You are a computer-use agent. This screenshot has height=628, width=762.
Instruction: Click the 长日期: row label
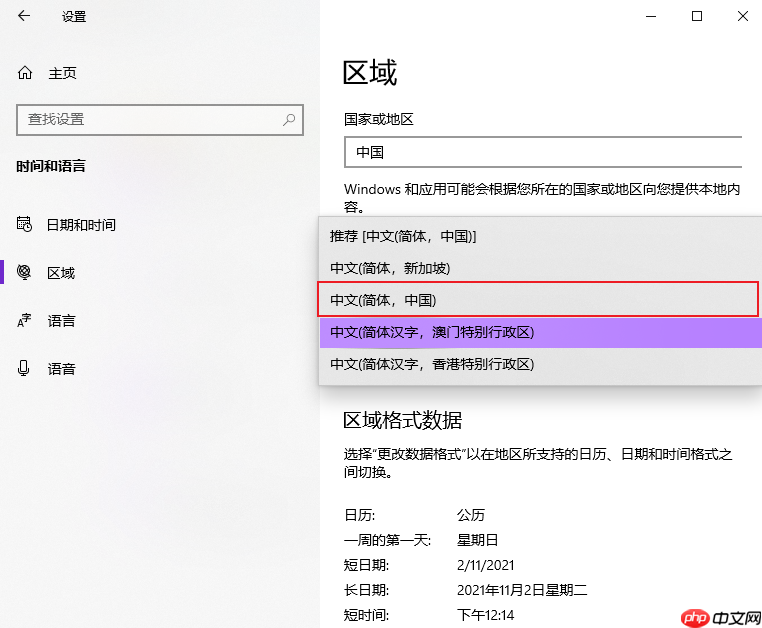(366, 590)
